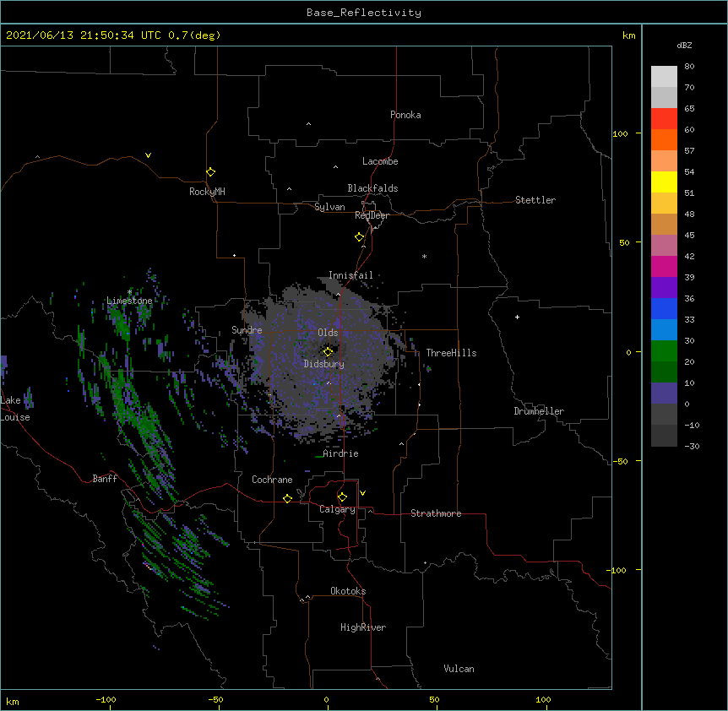Click the purple 10 dBZ color swatch

[664, 393]
